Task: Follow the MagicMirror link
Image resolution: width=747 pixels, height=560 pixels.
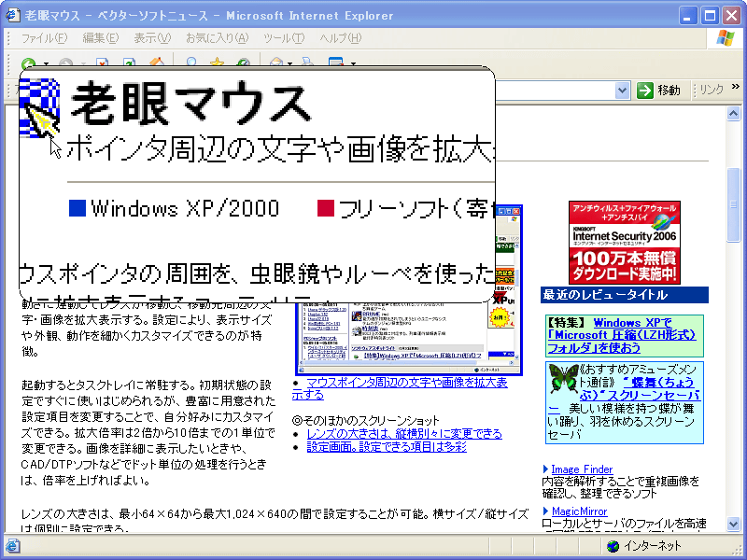Action: [x=579, y=511]
